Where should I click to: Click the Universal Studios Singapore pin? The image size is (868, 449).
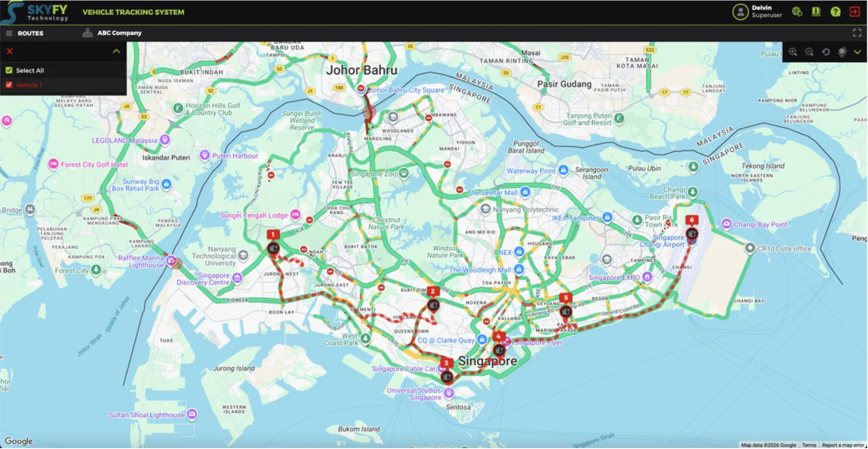click(448, 393)
